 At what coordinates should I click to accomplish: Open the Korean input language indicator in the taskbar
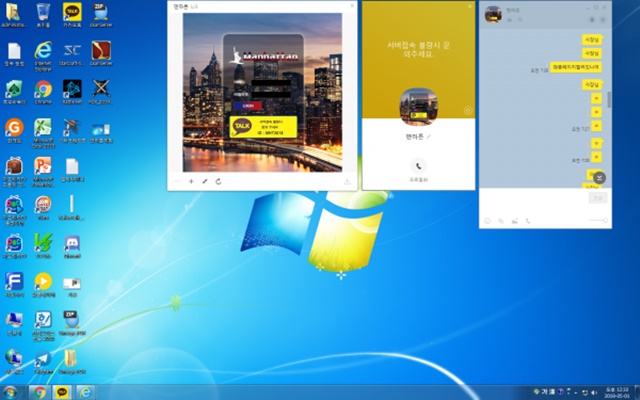[x=545, y=392]
